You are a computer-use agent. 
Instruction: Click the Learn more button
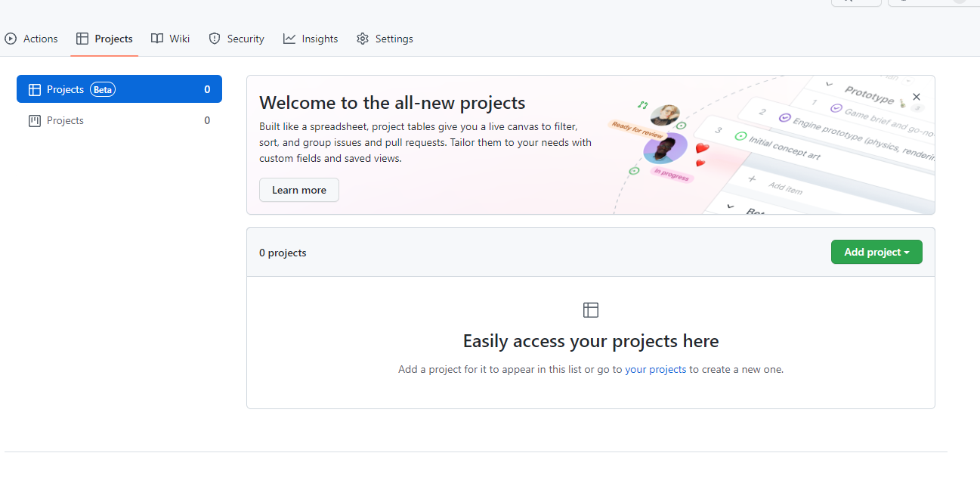point(299,190)
